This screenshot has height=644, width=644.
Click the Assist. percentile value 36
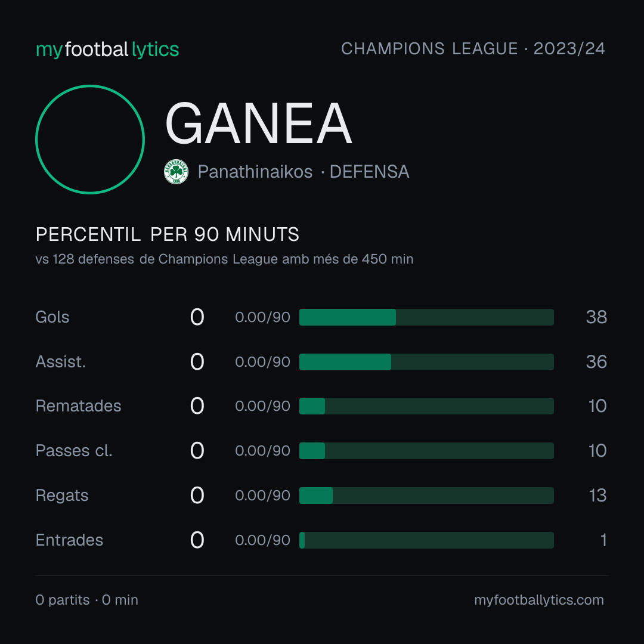pos(596,362)
